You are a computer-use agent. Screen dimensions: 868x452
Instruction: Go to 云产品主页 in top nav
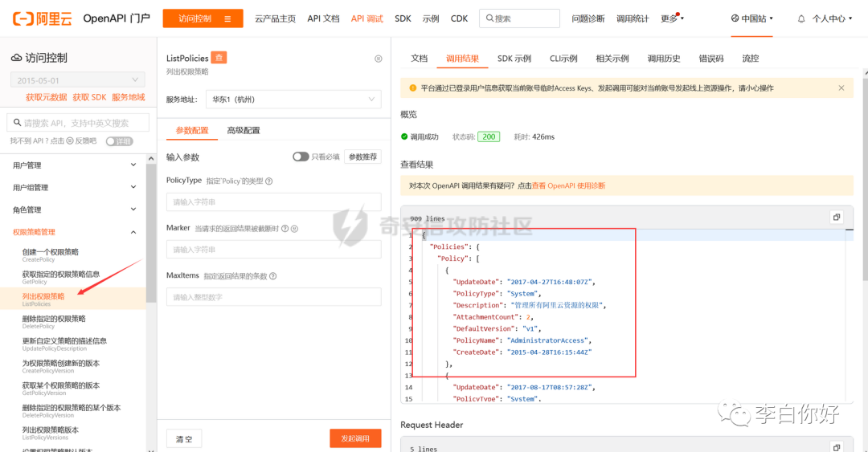point(275,18)
